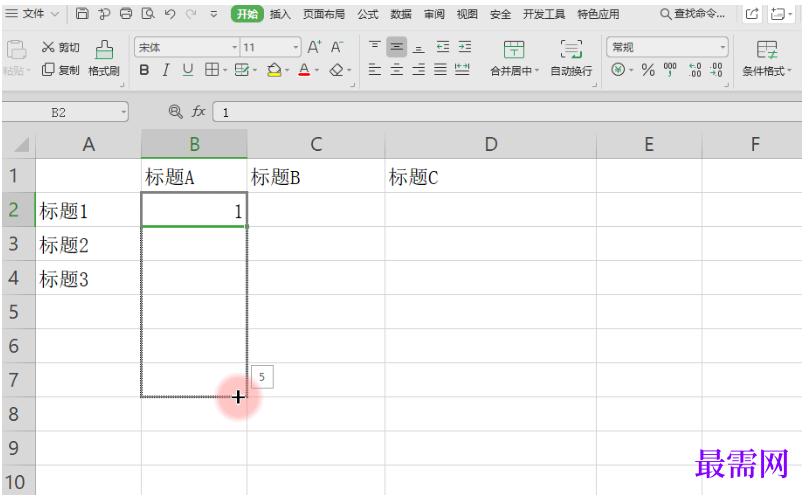
Task: Expand Merge and Center dropdown arrow
Action: [x=537, y=70]
